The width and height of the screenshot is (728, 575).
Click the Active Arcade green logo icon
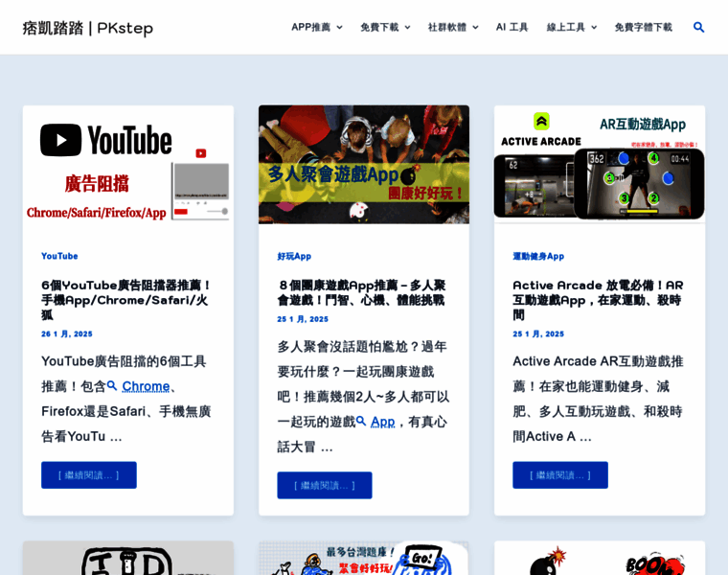pos(541,121)
